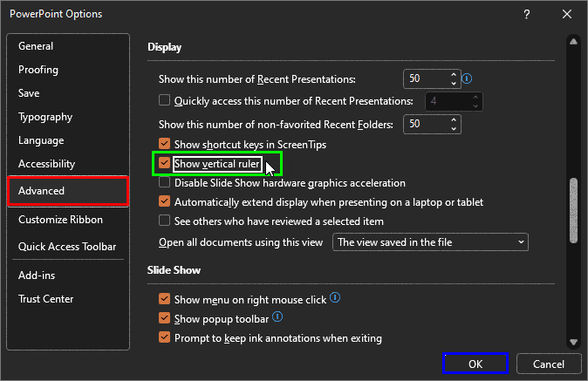The width and height of the screenshot is (588, 381).
Task: Click info icon beside Recent Presentations spinner
Action: tap(467, 78)
